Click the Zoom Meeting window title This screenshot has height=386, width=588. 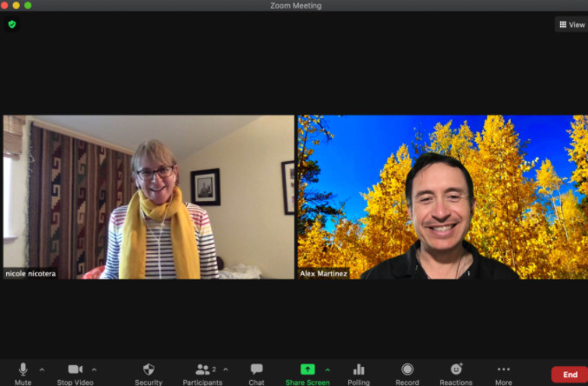(x=296, y=5)
